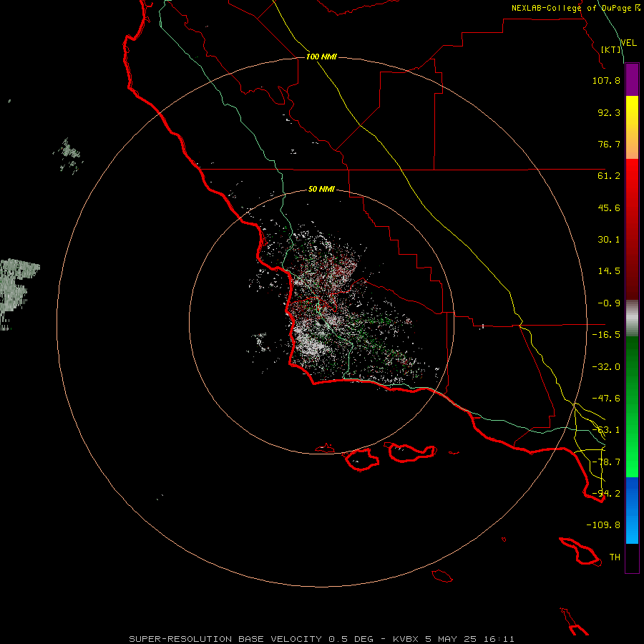Viewport: 644px width, 644px height.
Task: Click the 61.2 velocity scale value
Action: pos(609,176)
